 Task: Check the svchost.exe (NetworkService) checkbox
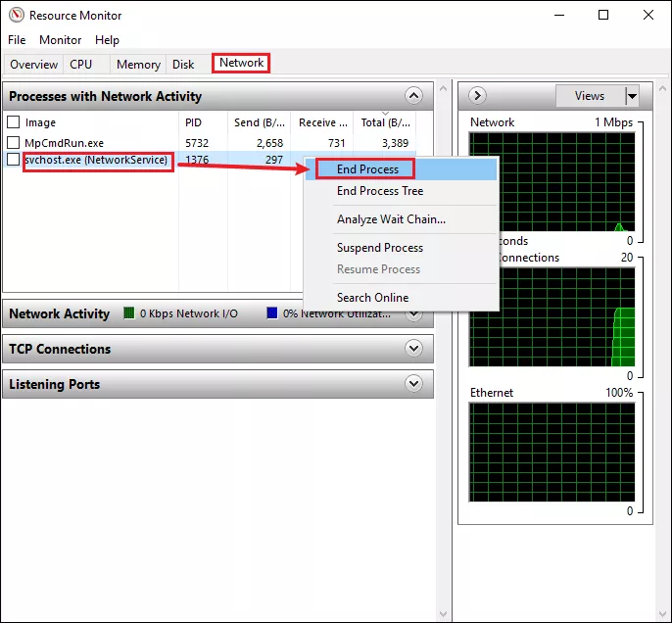click(14, 160)
